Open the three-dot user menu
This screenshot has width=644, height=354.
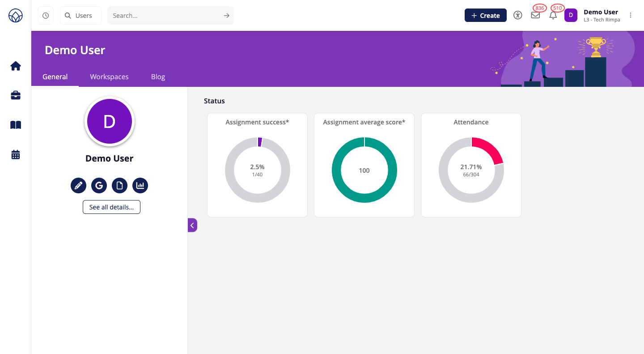click(x=631, y=15)
